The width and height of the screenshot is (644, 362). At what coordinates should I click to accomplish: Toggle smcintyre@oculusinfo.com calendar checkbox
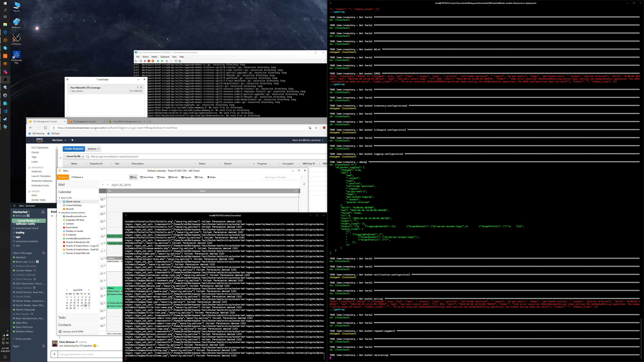(64, 238)
